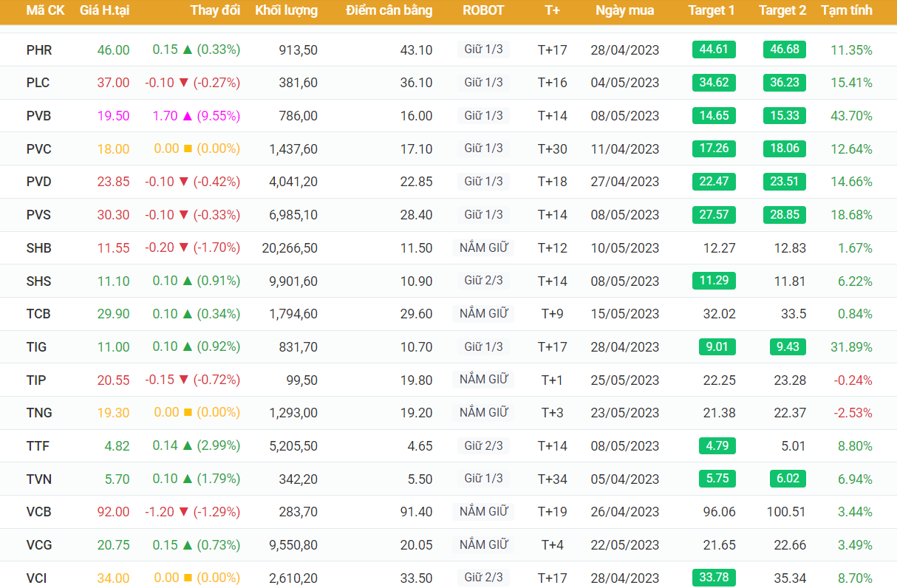
Task: Click the red down arrow in VCB row
Action: click(184, 511)
